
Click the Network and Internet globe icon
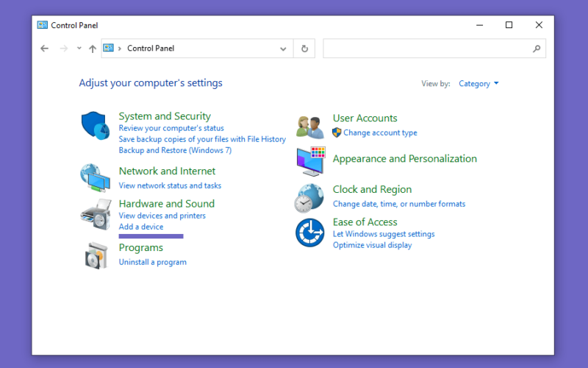(x=96, y=178)
